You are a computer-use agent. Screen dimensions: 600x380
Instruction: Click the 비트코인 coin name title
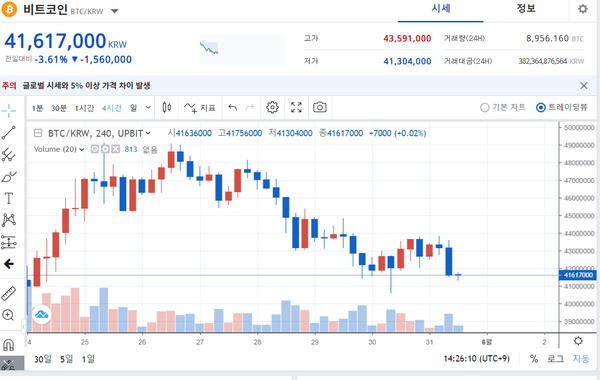coord(45,9)
